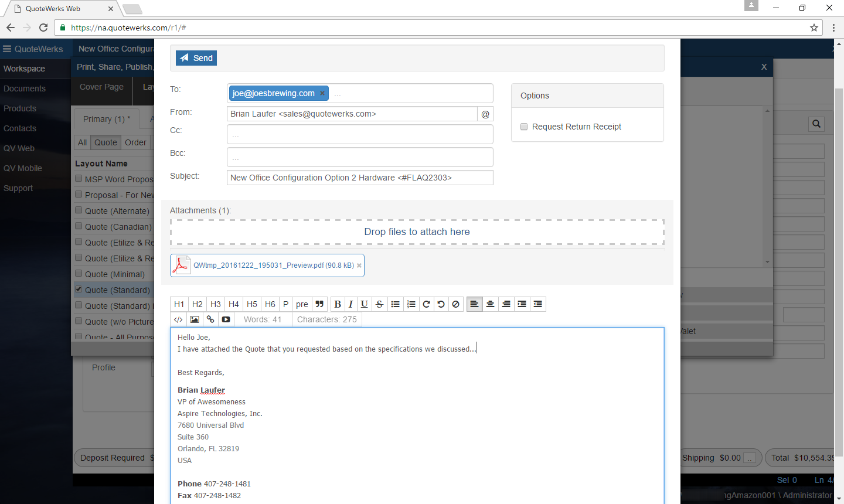Click into the Cc field
This screenshot has height=504, width=844.
(360, 134)
